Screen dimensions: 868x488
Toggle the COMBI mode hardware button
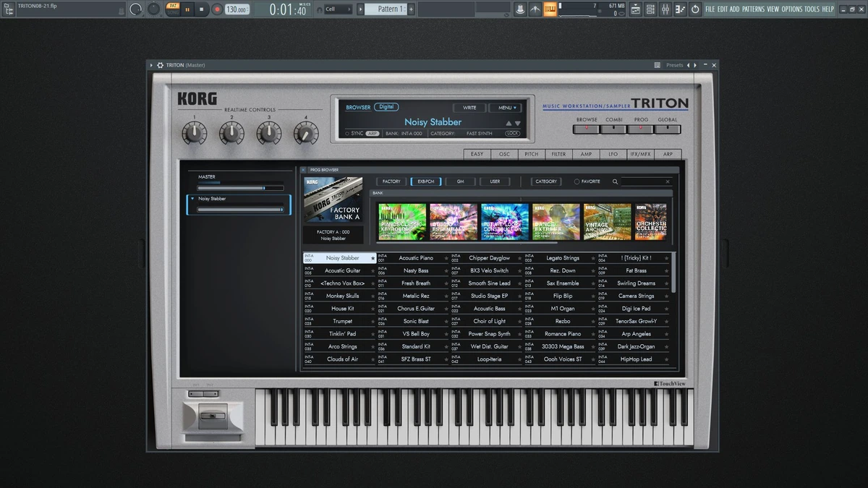(x=613, y=129)
